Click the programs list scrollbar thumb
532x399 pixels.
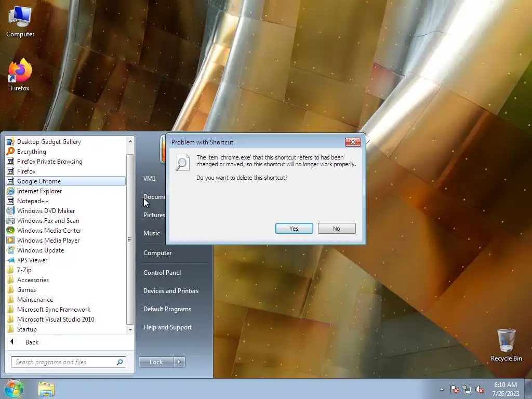(x=130, y=239)
